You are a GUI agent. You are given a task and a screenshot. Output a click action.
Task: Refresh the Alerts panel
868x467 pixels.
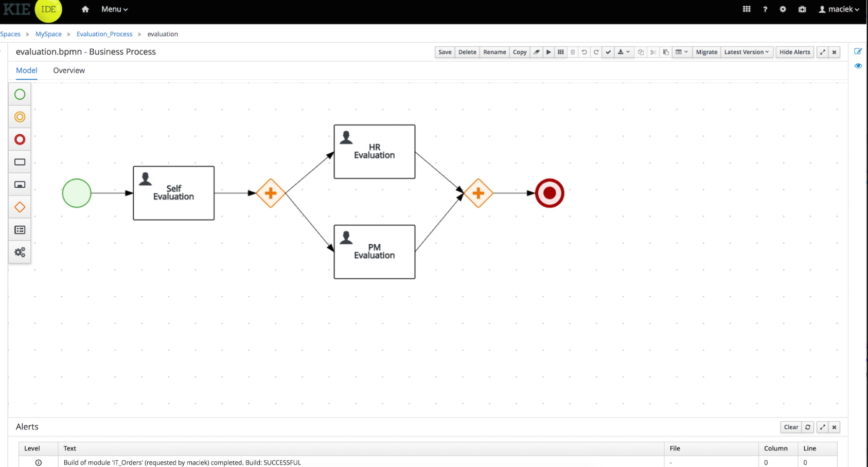pos(808,427)
